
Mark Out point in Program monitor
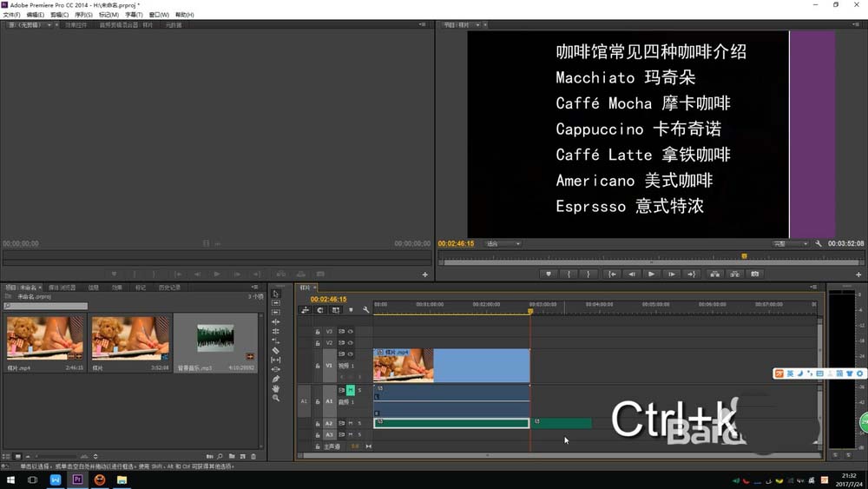pyautogui.click(x=589, y=274)
